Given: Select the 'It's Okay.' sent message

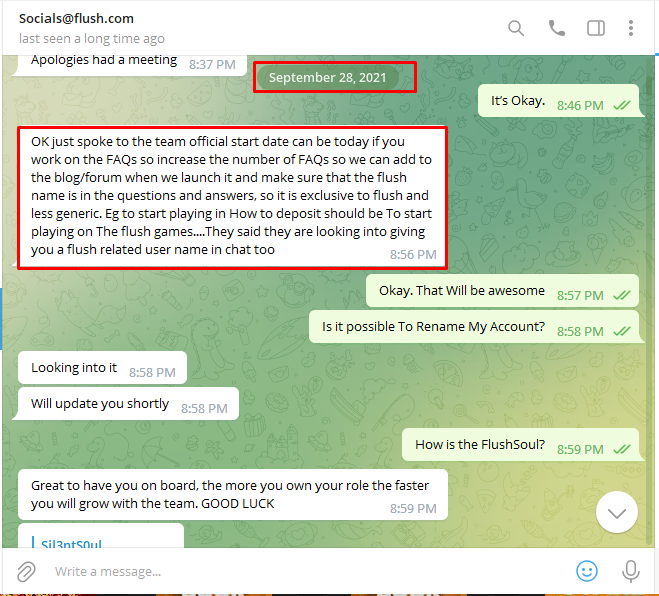Looking at the screenshot, I should coord(559,101).
